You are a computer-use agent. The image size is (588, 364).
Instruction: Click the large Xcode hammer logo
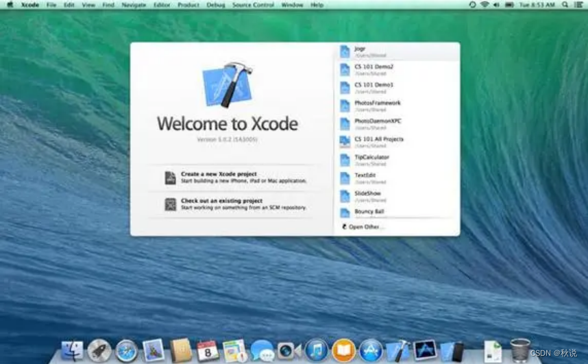(x=228, y=85)
